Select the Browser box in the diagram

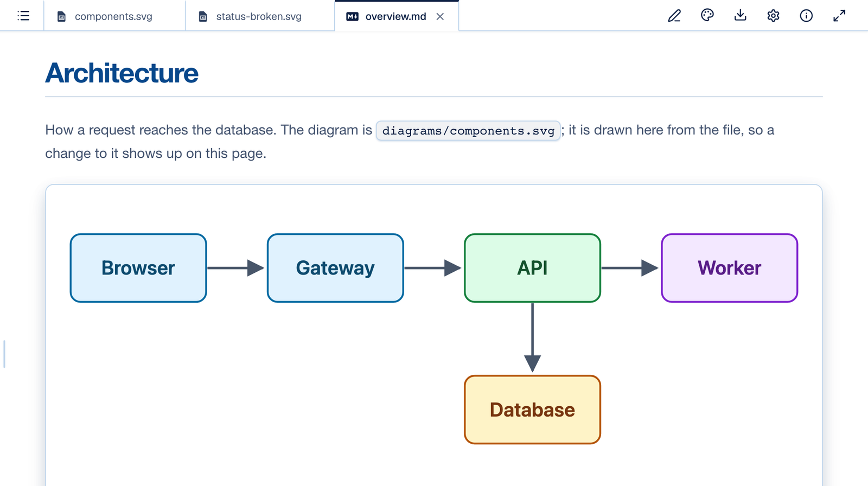click(x=138, y=268)
